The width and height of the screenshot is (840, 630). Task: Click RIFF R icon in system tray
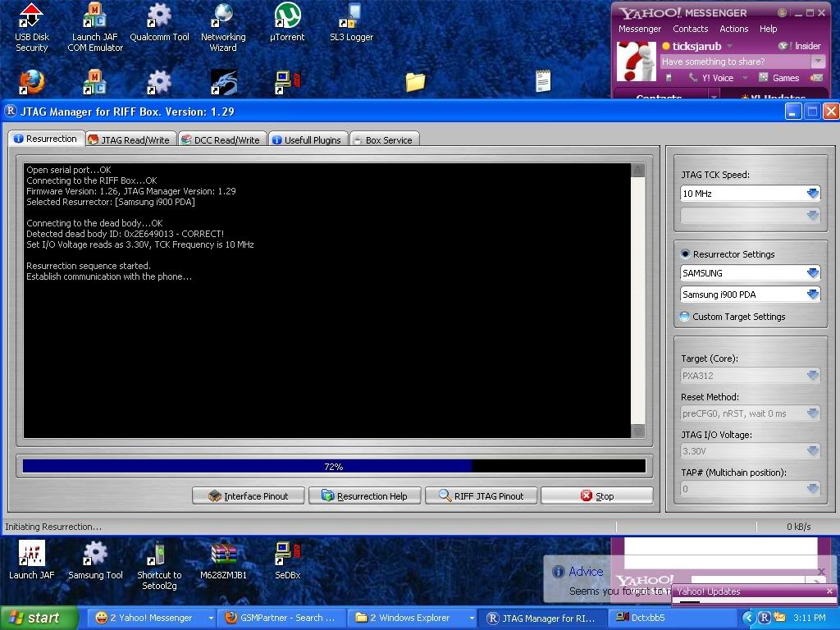[764, 618]
